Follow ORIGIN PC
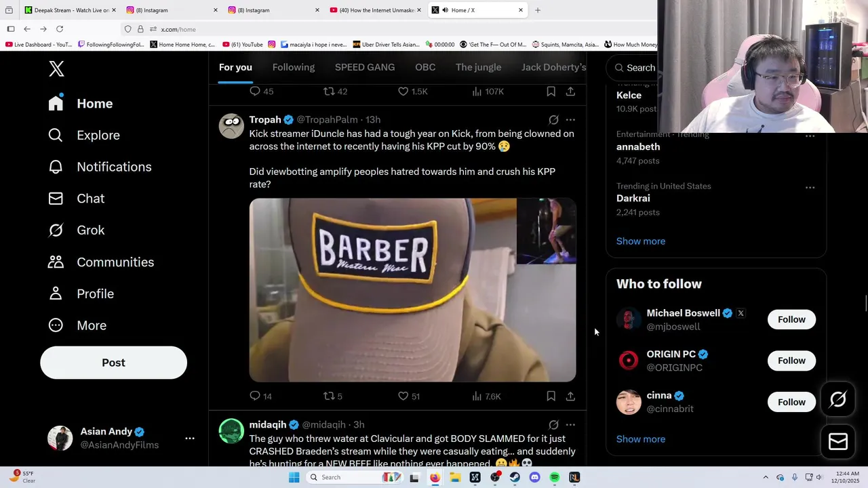This screenshot has width=868, height=488. coord(791,361)
